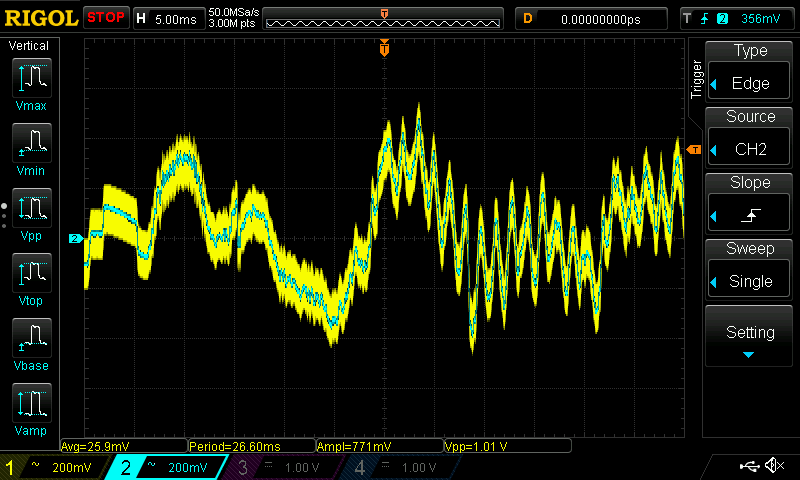
Task: Click the Ampl=771mV measurement readout
Action: click(x=380, y=446)
